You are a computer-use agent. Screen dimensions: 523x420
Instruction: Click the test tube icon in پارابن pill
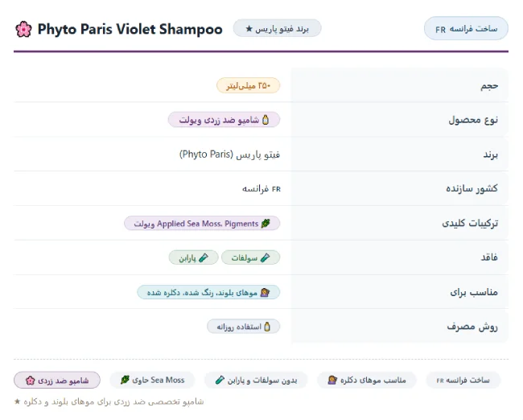tap(204, 257)
